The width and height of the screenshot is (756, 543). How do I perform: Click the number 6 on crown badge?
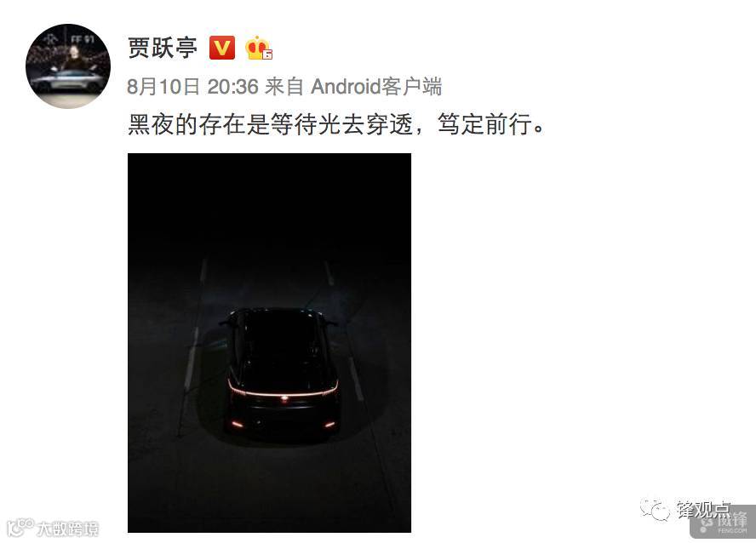point(268,54)
